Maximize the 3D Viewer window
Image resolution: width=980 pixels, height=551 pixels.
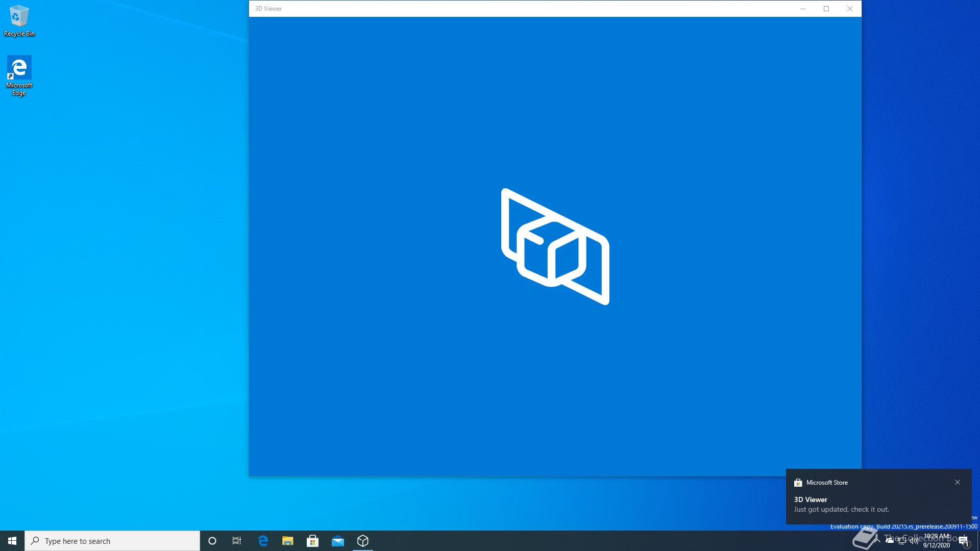(826, 9)
